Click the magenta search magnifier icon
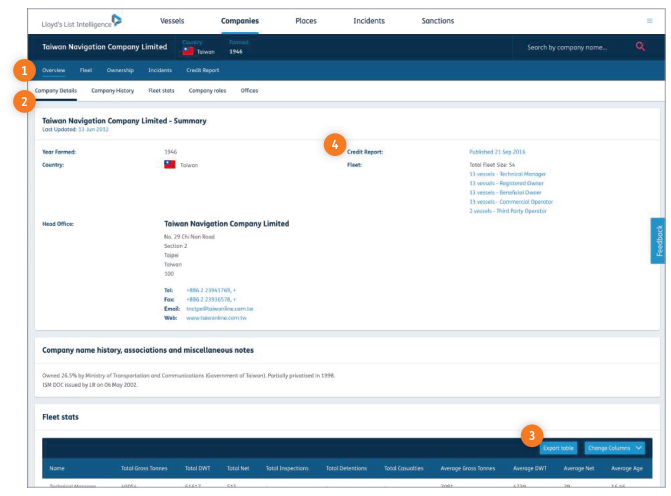This screenshot has width=671, height=496. click(640, 46)
